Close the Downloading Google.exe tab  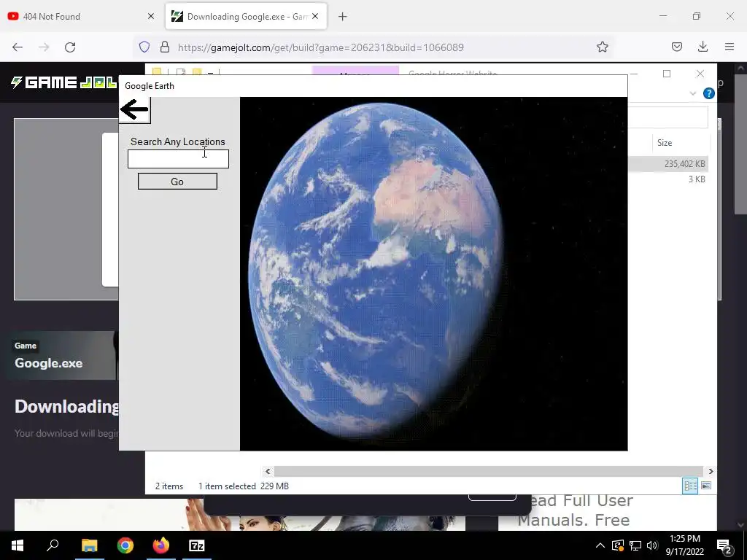[x=315, y=16]
